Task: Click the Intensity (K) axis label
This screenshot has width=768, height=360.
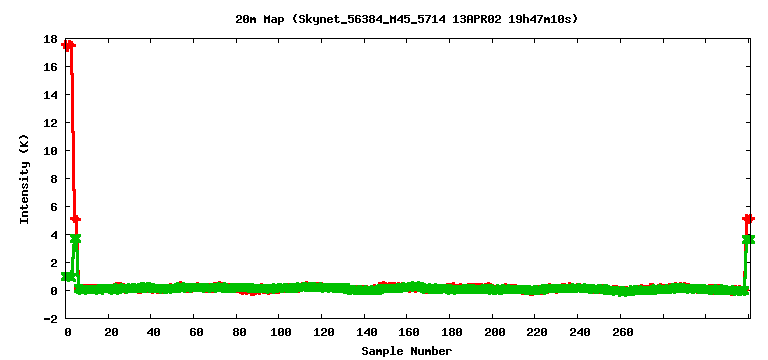Action: [x=24, y=179]
